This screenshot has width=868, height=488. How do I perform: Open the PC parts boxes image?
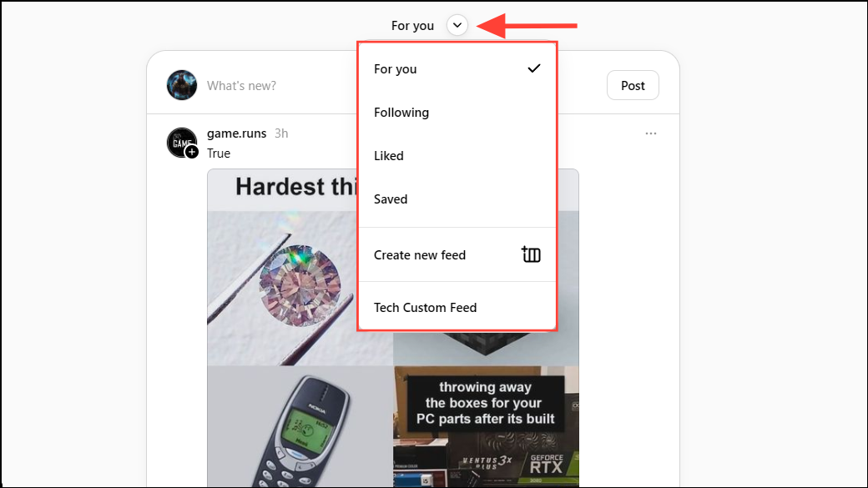486,426
